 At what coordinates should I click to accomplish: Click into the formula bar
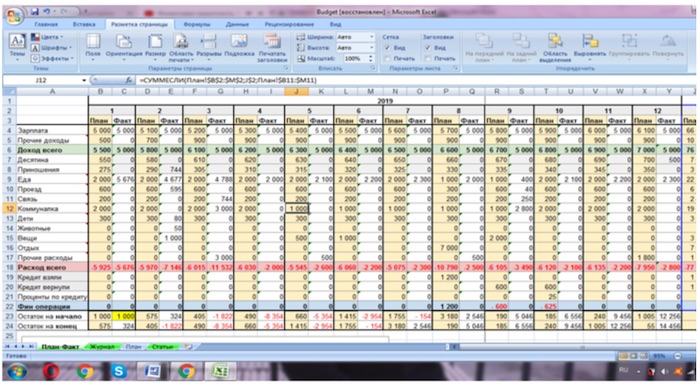(x=415, y=80)
